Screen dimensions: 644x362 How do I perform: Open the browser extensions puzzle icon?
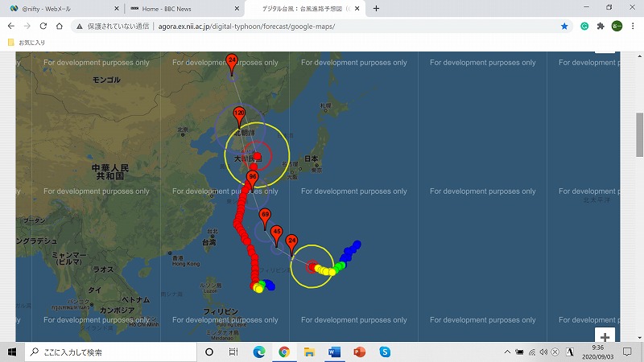pos(601,26)
